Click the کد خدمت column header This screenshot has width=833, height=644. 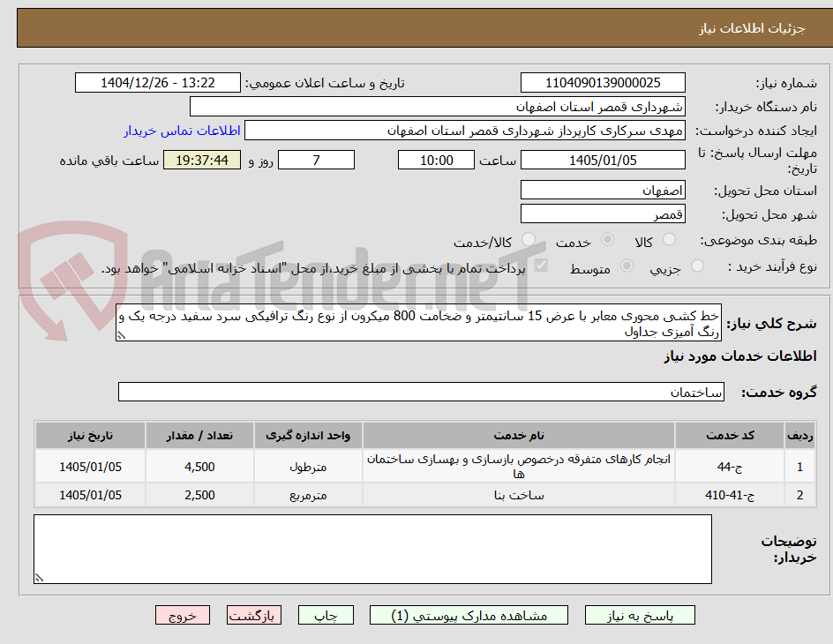click(x=730, y=435)
